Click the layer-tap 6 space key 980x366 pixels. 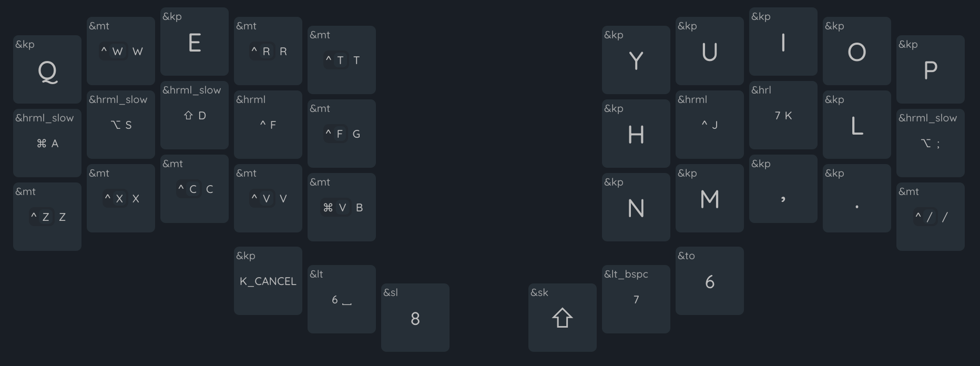point(342,299)
